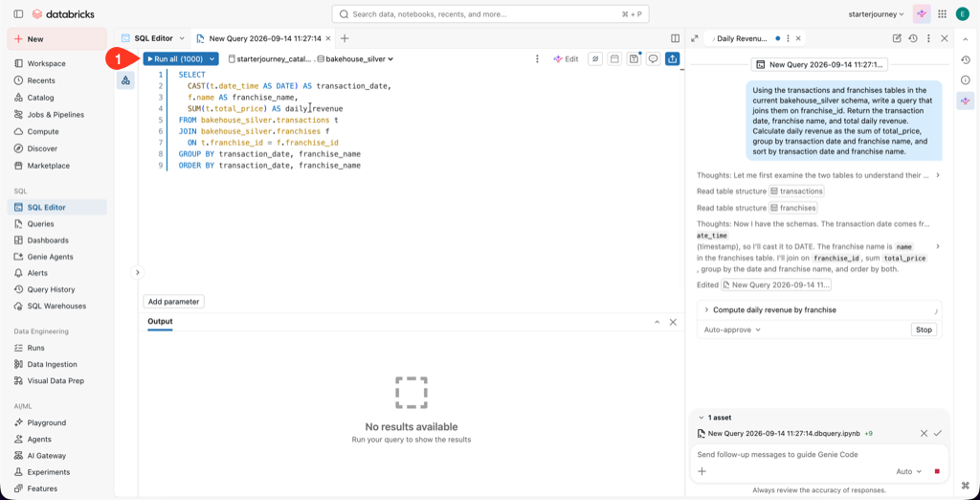Open the info icon in the right rail
This screenshot has height=500, width=980.
pyautogui.click(x=965, y=80)
